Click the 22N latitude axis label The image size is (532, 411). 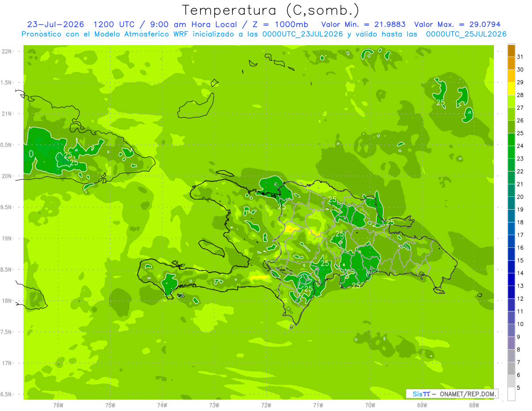(x=8, y=51)
